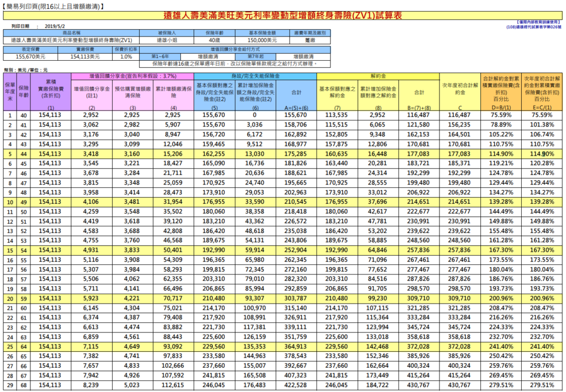Select the paid premium 154,113美元
The width and height of the screenshot is (566, 392).
point(85,57)
